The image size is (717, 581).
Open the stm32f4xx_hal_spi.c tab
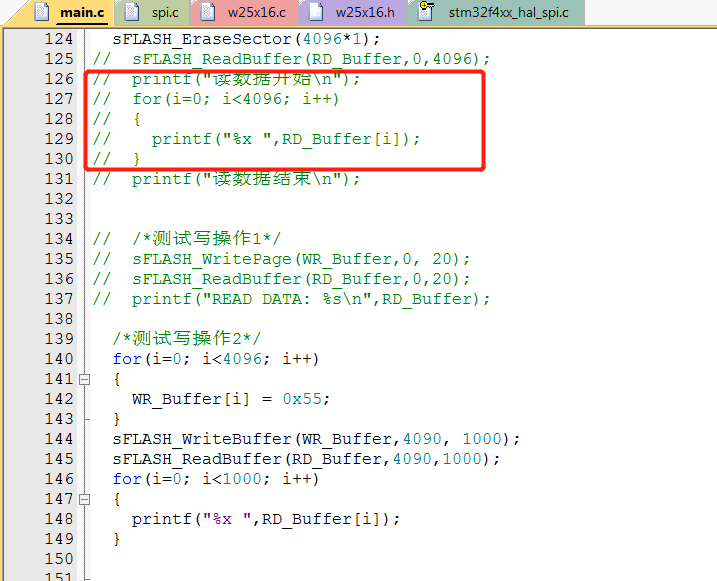pyautogui.click(x=496, y=12)
